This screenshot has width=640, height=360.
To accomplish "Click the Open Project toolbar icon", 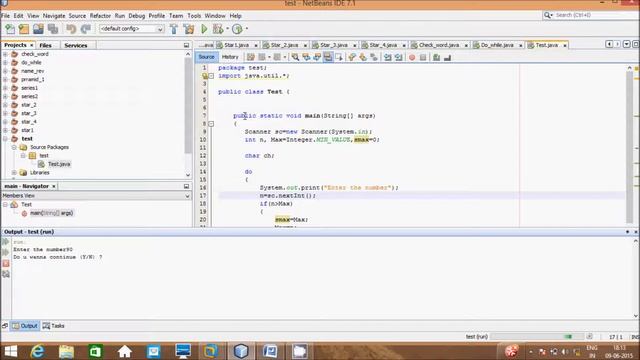I will click(38, 29).
